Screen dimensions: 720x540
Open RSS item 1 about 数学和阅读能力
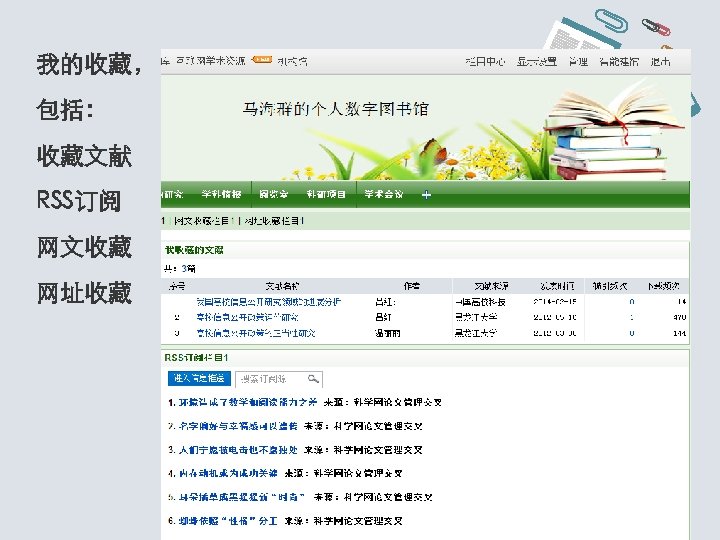click(x=248, y=402)
